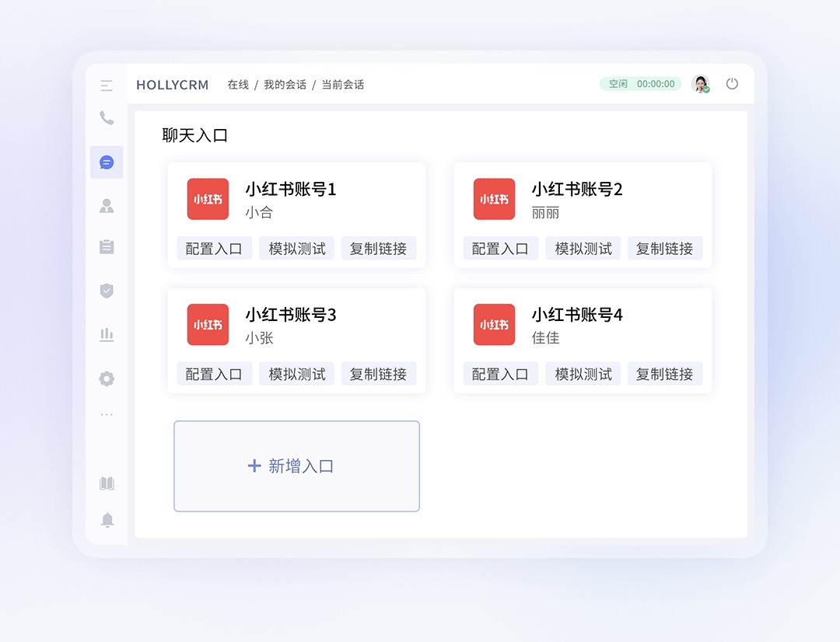
Task: Click the 小红书账号1 title text
Action: (291, 189)
